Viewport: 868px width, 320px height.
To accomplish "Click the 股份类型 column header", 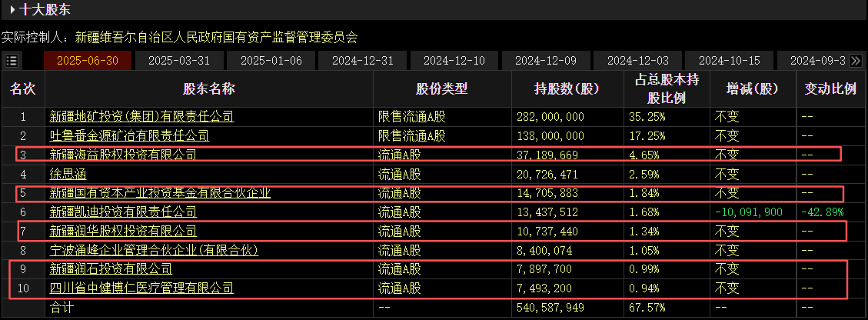I will click(x=442, y=88).
